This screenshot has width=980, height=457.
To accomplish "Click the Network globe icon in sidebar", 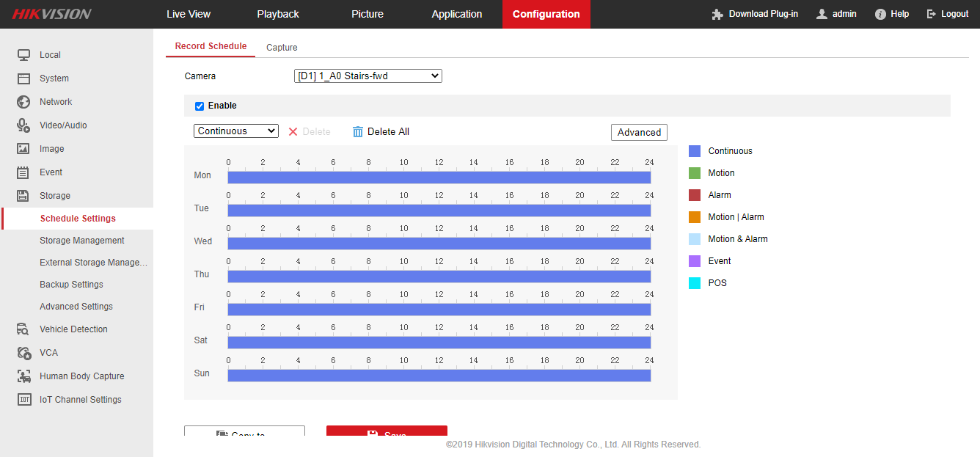I will click(23, 102).
